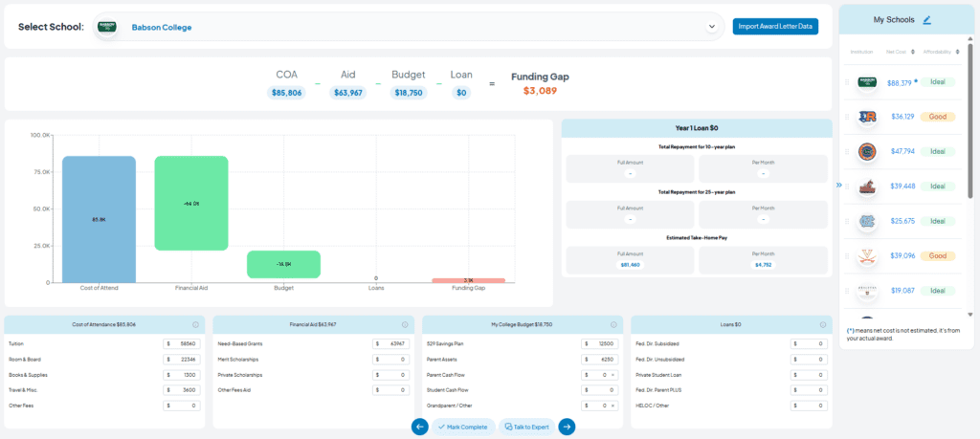Open the info icon on Cost of Attendance card

tap(195, 325)
